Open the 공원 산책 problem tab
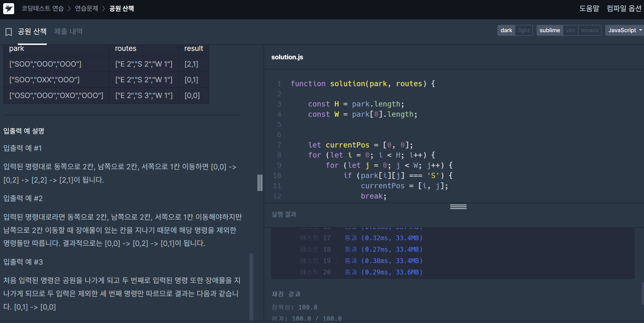 tap(32, 31)
